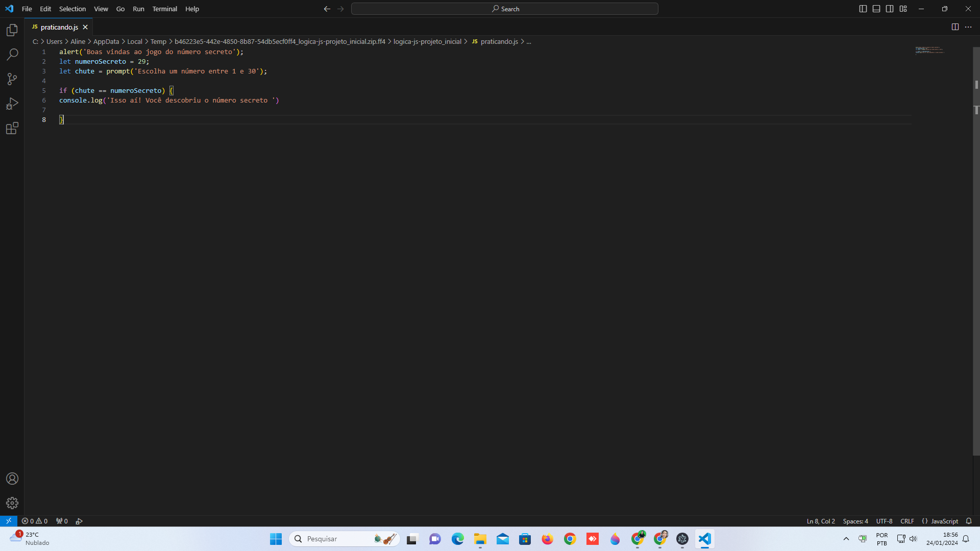Select the praticando.js editor tab

[x=59, y=27]
